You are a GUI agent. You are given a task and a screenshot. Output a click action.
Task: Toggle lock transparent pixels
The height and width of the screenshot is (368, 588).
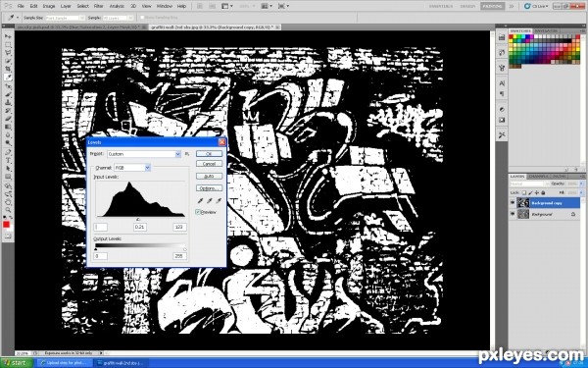click(x=524, y=192)
